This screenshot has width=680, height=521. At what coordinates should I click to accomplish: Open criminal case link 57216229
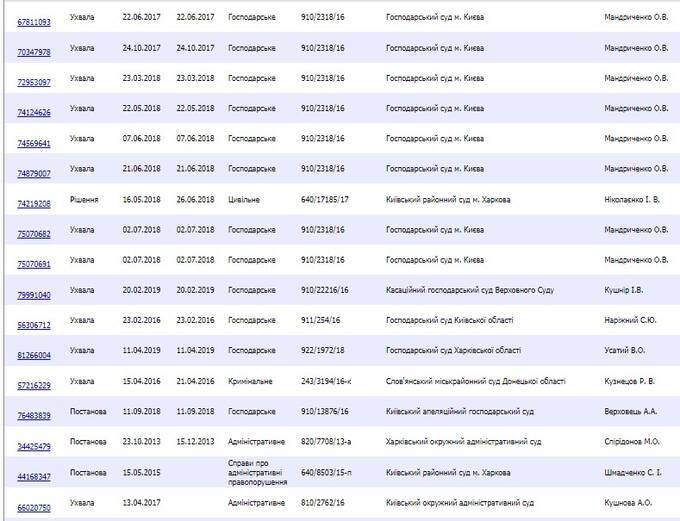[34, 385]
